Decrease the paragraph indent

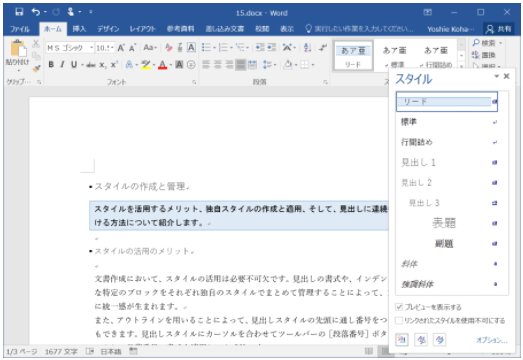[x=259, y=48]
